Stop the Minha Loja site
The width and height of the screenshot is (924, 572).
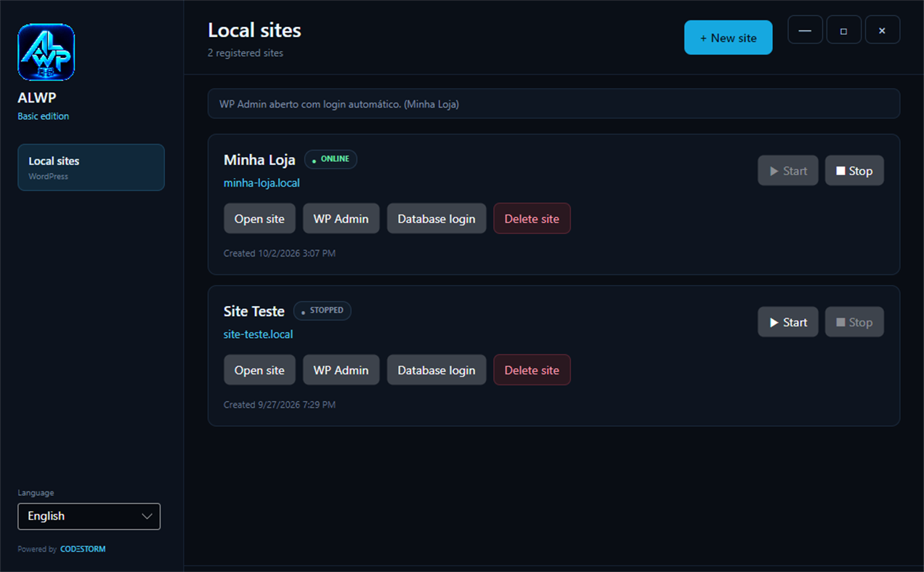[x=854, y=171]
